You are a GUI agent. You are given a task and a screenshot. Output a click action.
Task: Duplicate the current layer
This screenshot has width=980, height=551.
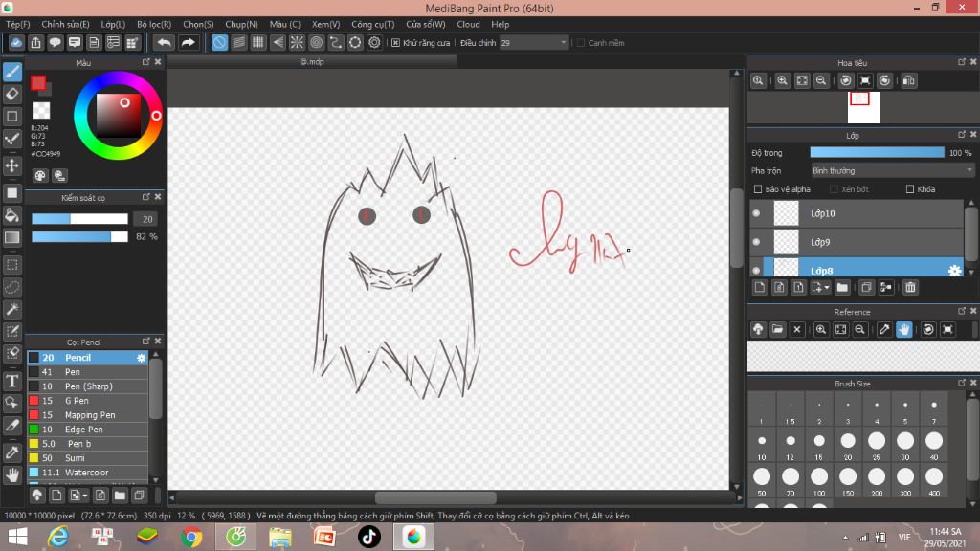[865, 287]
